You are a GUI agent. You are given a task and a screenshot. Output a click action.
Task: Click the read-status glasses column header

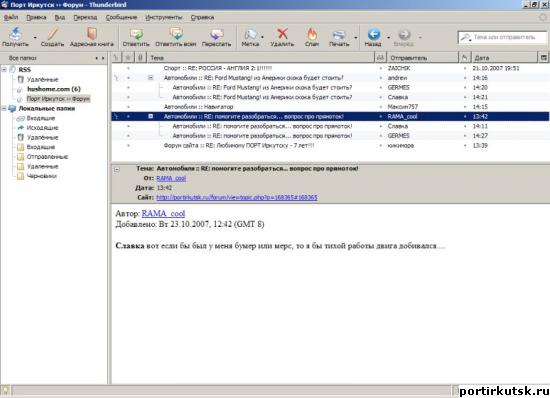click(380, 58)
